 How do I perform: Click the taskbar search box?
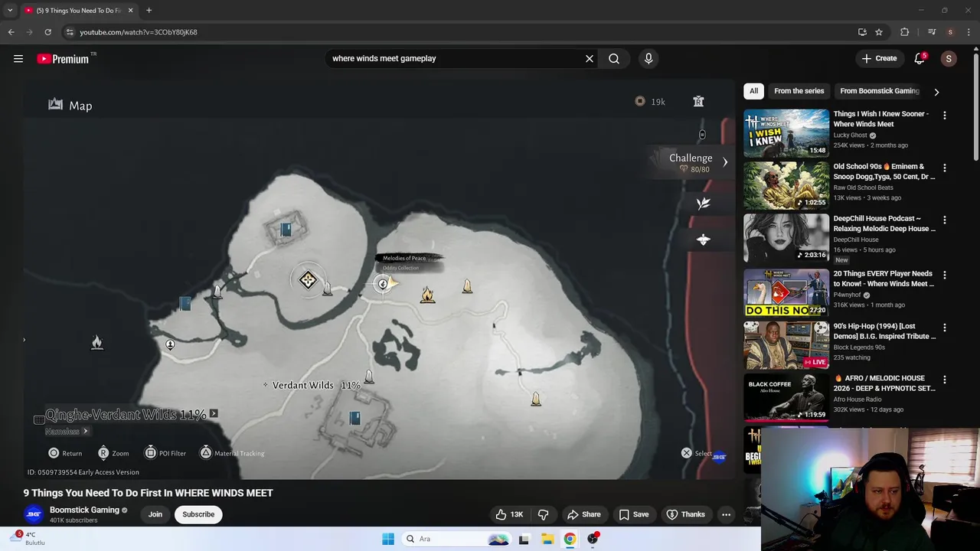point(457,539)
